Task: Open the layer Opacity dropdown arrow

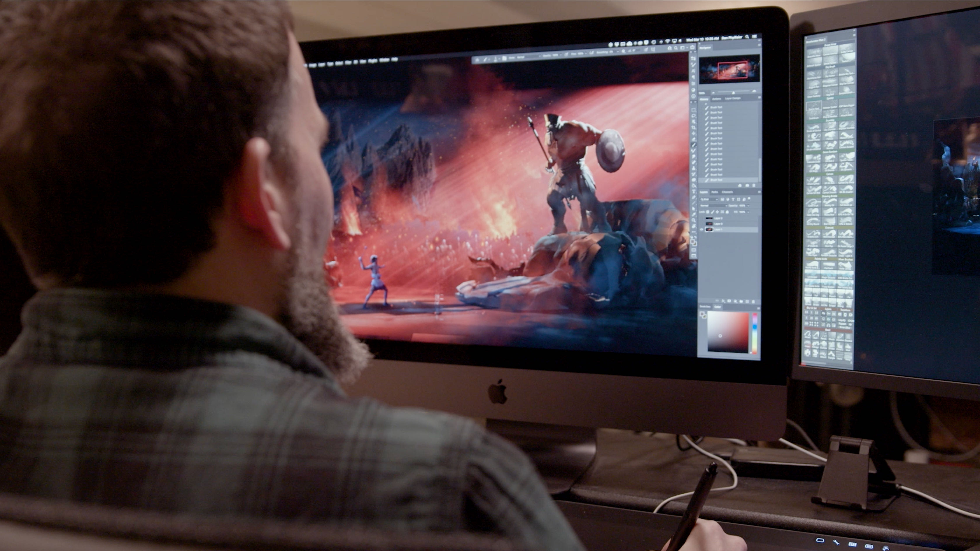Action: point(748,206)
